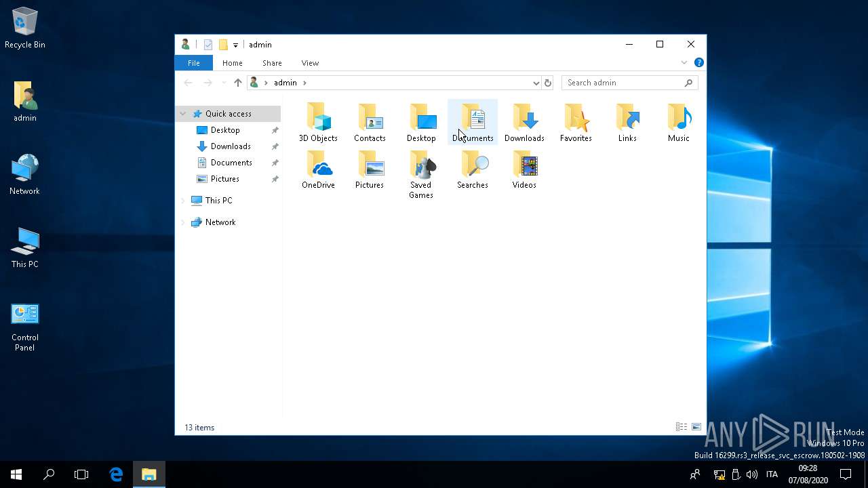The width and height of the screenshot is (868, 488).
Task: Select Downloads under Quick access
Action: tap(231, 146)
